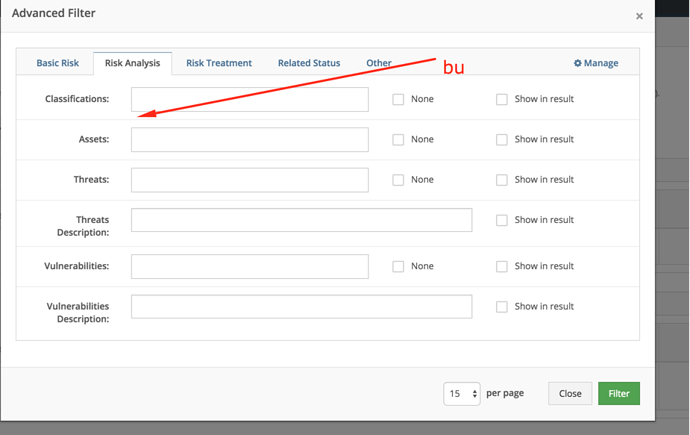690x435 pixels.
Task: Apply filters with the green Filter button
Action: click(619, 394)
